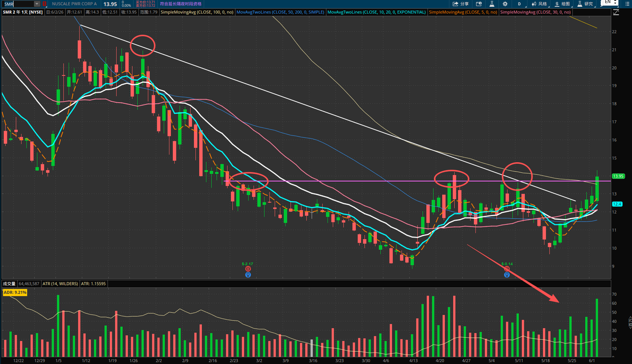This screenshot has height=364, width=632.
Task: Select MovAvgTwoLines EXPONENTIAL 10, 20 study label
Action: 376,12
